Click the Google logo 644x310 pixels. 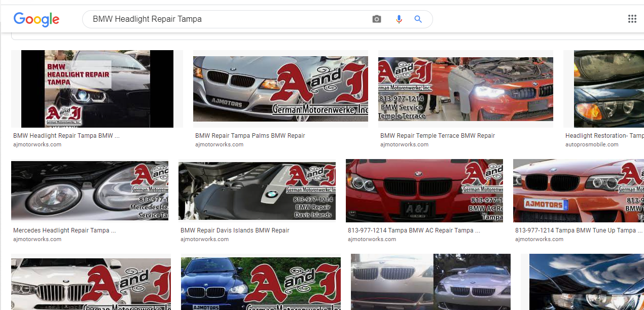pyautogui.click(x=36, y=19)
